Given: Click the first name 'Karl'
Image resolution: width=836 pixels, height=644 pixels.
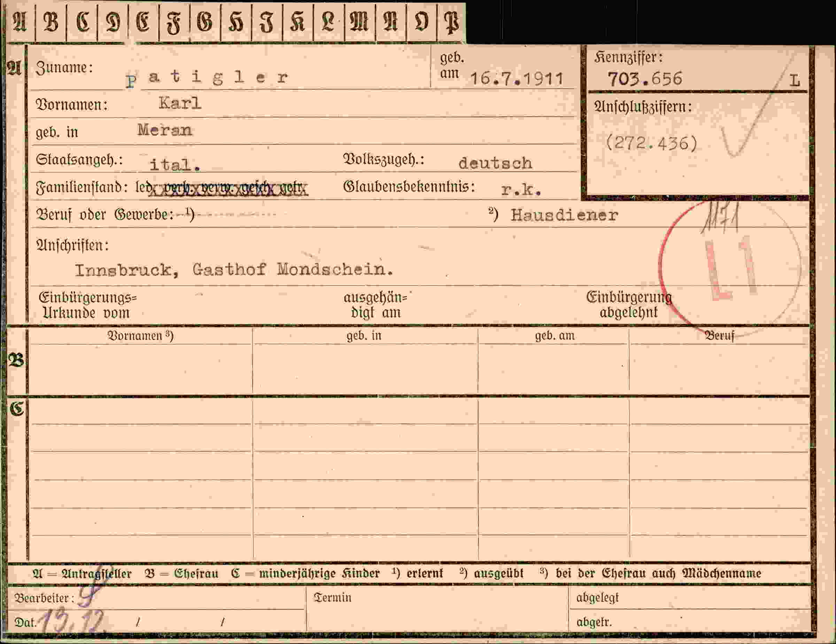Looking at the screenshot, I should point(180,103).
